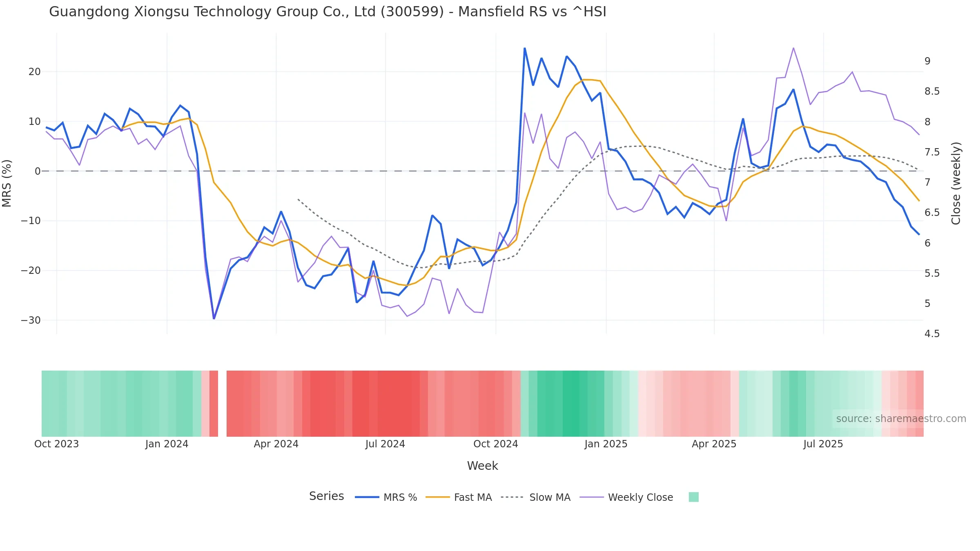Click the Fast MA peak near Dec 2024

click(x=584, y=80)
